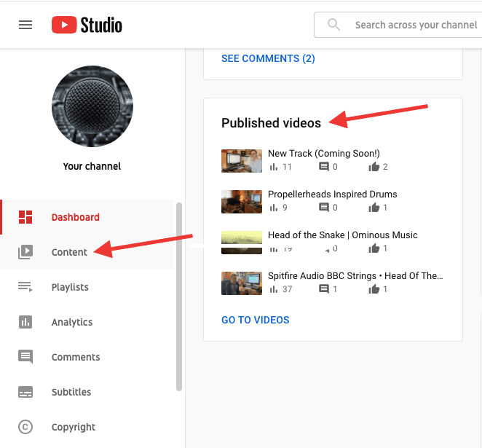The height and width of the screenshot is (448, 482).
Task: Click the Playlists list icon
Action: click(25, 287)
